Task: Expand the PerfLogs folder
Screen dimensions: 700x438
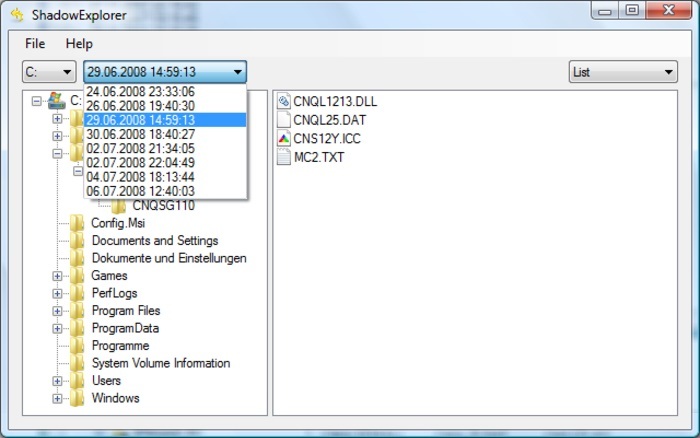Action: 57,293
